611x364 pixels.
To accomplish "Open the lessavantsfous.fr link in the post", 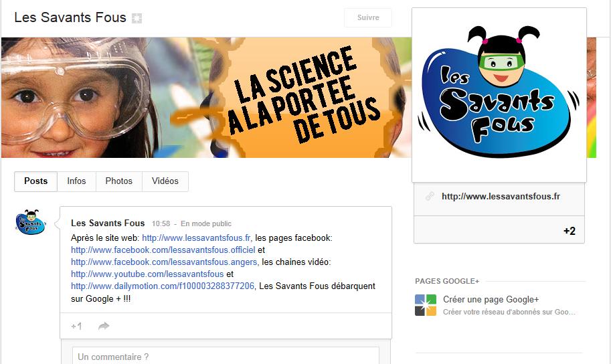I will pos(197,238).
